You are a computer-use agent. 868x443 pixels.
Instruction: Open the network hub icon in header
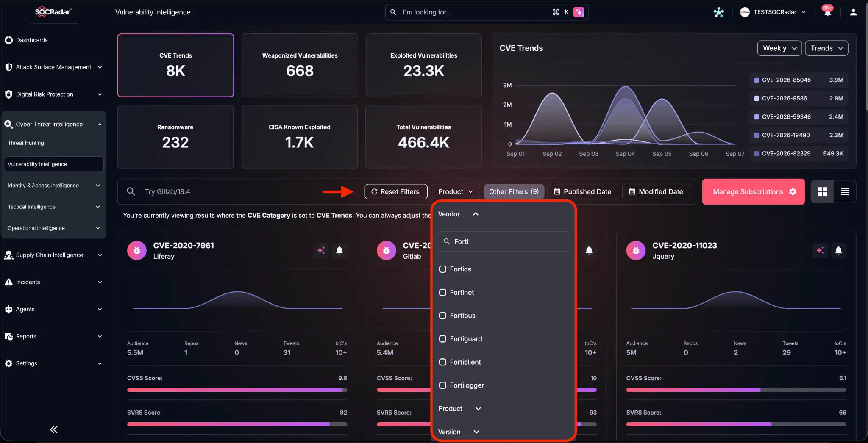(x=719, y=12)
